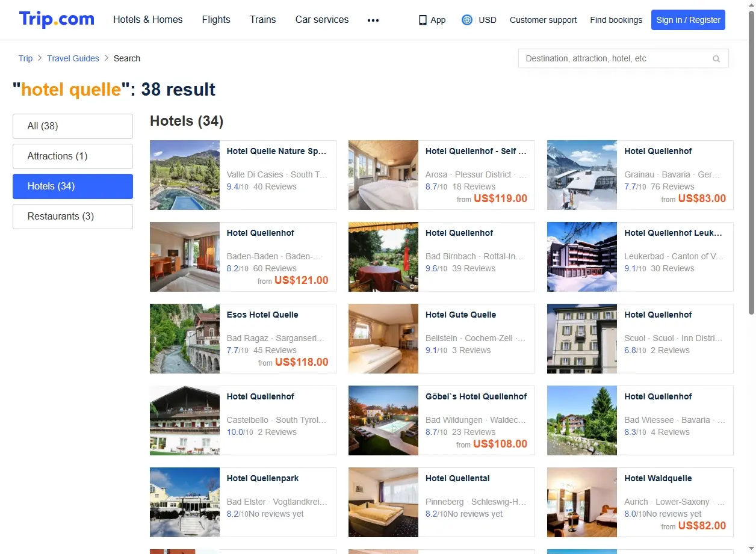756x554 pixels.
Task: Open Hotels & Homes menu
Action: coord(148,19)
